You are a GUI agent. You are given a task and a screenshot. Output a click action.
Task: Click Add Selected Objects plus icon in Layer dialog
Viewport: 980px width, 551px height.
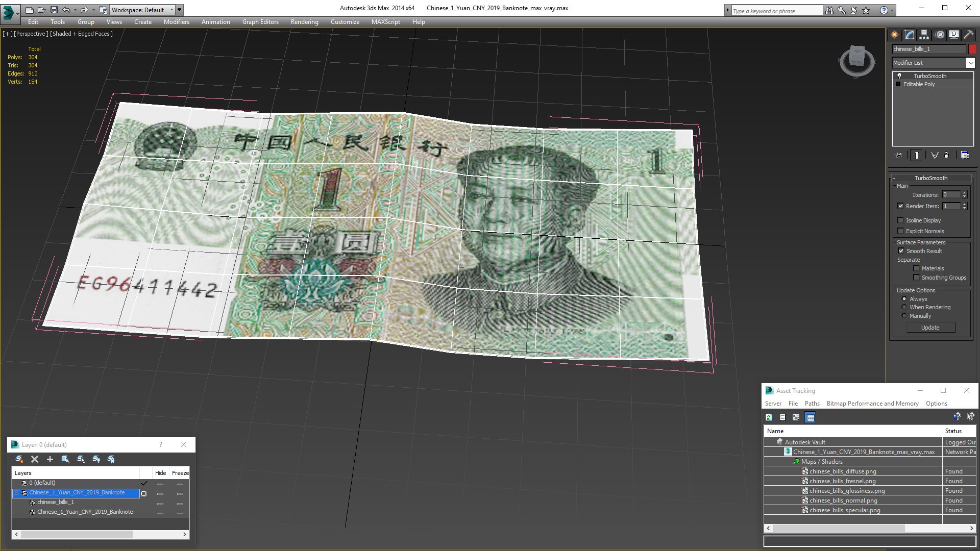[x=50, y=459]
